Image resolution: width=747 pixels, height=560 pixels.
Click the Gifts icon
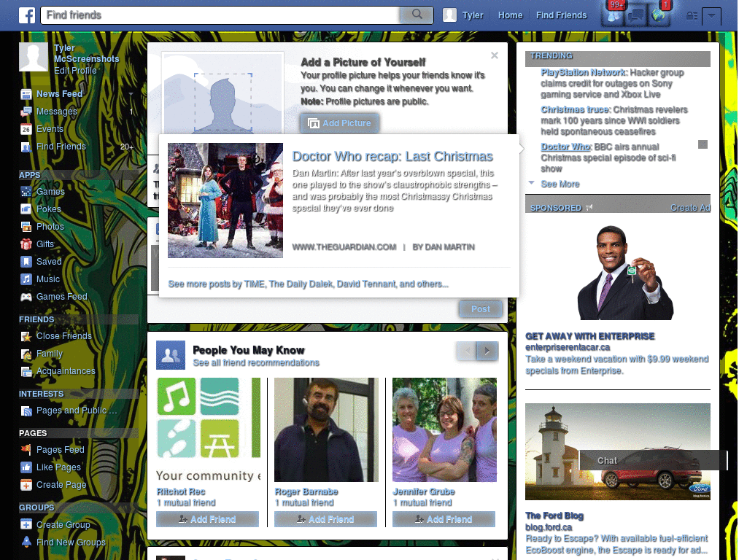(x=26, y=244)
